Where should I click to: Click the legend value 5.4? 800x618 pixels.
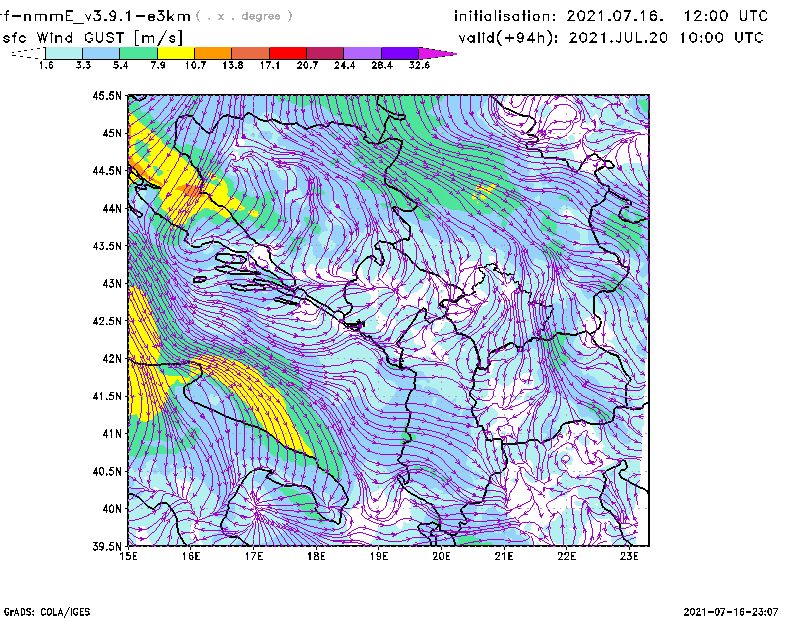tap(120, 65)
